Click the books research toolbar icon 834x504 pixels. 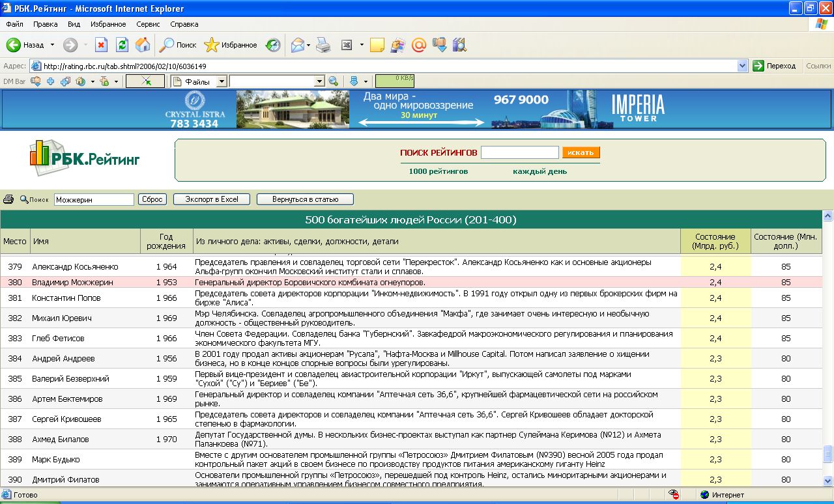pos(460,45)
